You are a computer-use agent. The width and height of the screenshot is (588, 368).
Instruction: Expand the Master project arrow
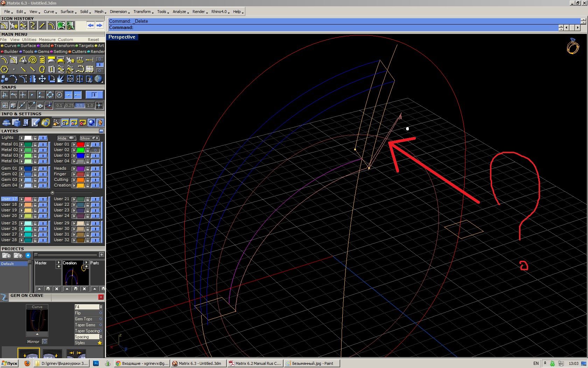[x=58, y=262]
